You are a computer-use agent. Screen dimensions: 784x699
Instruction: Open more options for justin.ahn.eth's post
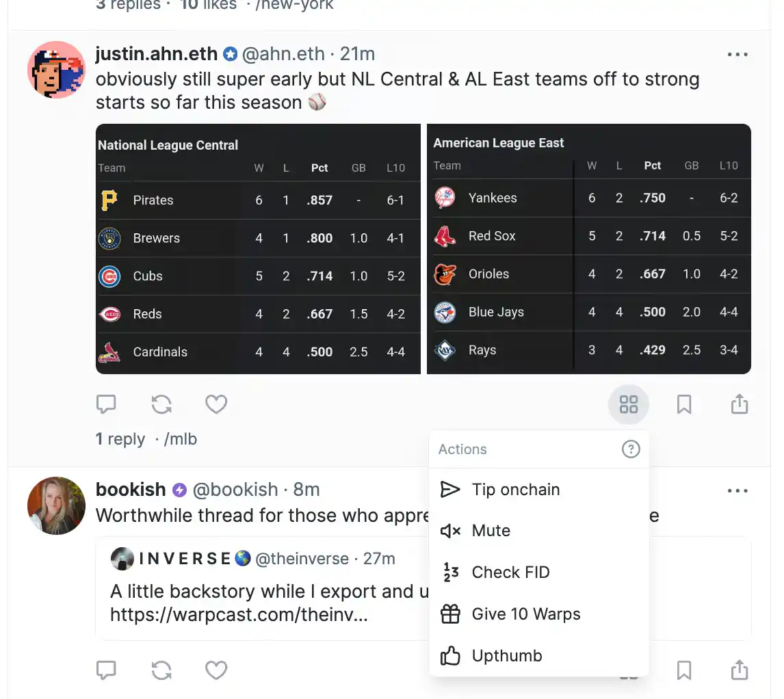pyautogui.click(x=737, y=55)
